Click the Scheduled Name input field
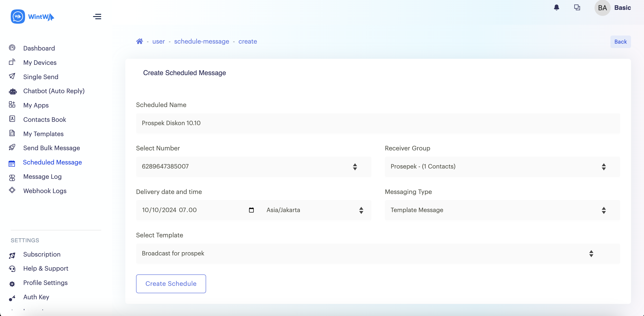 click(x=378, y=123)
